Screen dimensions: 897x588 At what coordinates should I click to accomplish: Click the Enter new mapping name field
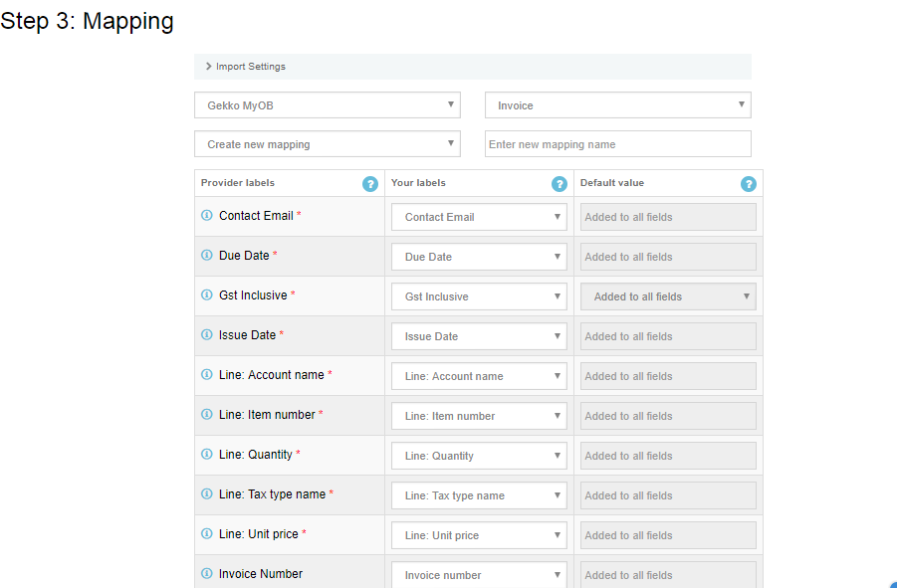618,144
